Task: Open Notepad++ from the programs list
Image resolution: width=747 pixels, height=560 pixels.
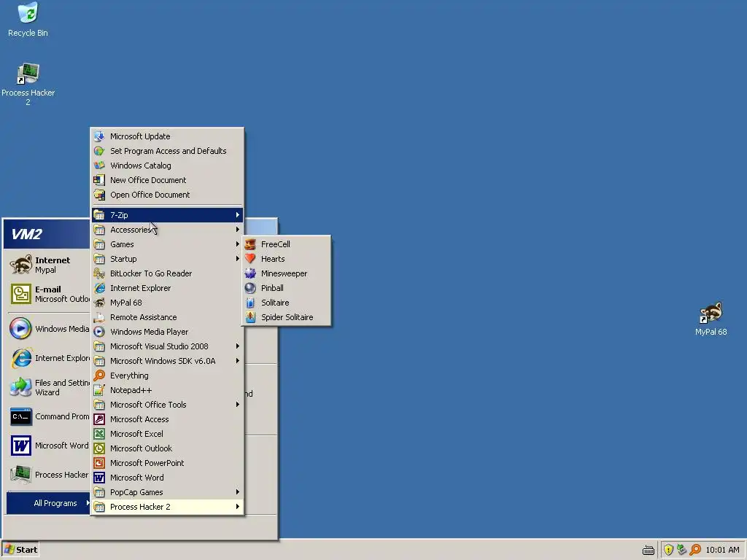Action: click(167, 390)
